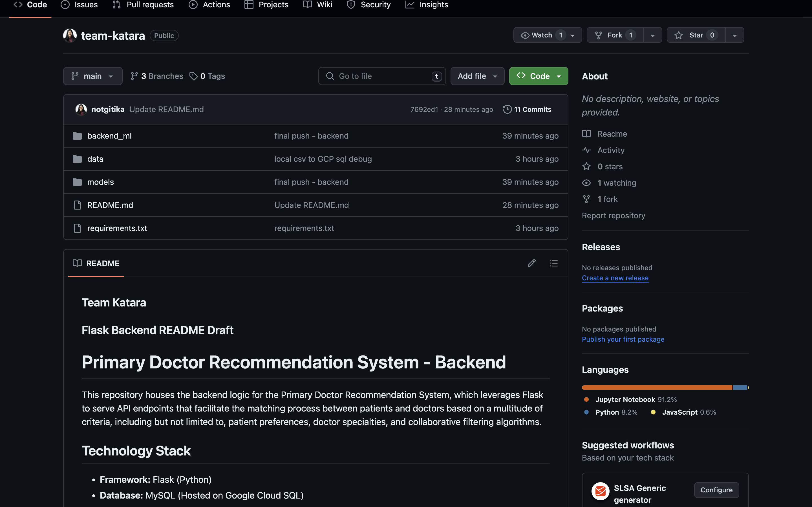Open the README outline list icon

tap(553, 263)
